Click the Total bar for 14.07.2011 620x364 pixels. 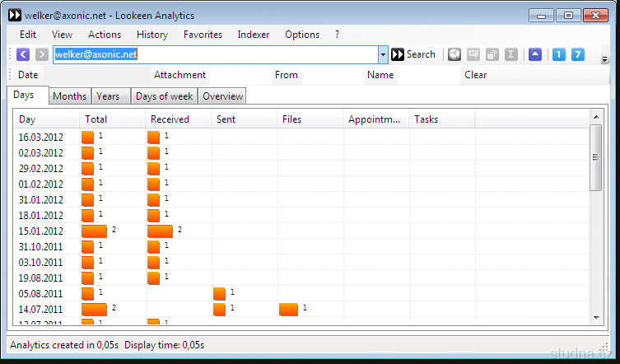point(94,310)
